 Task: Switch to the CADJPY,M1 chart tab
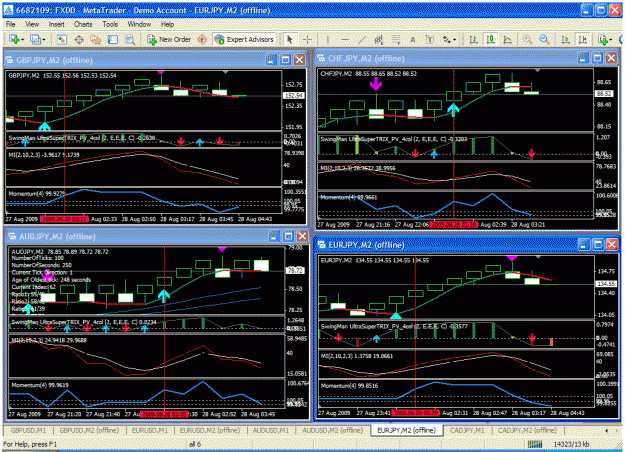(x=467, y=430)
